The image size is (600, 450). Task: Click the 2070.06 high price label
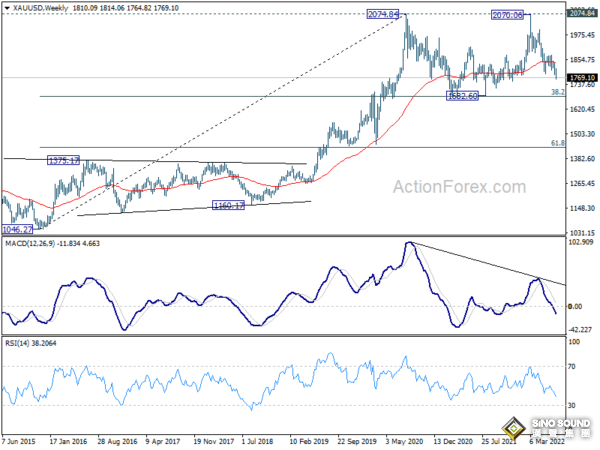click(x=508, y=16)
